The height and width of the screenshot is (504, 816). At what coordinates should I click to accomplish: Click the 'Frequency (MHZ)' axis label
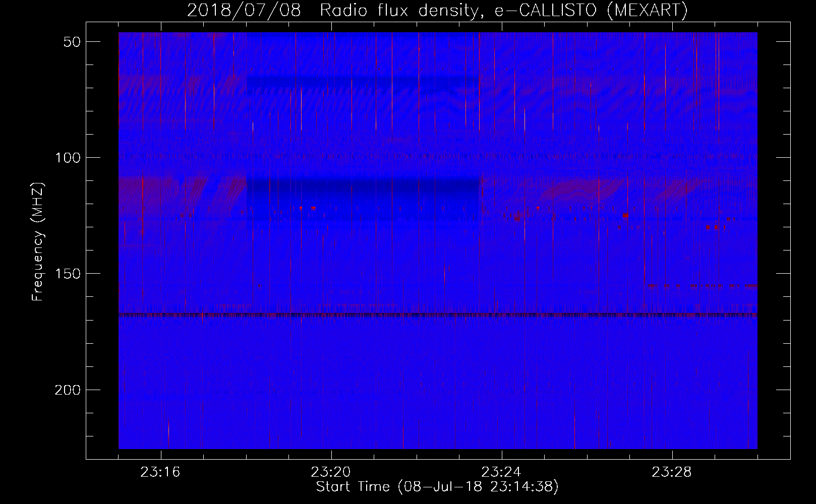tap(38, 242)
